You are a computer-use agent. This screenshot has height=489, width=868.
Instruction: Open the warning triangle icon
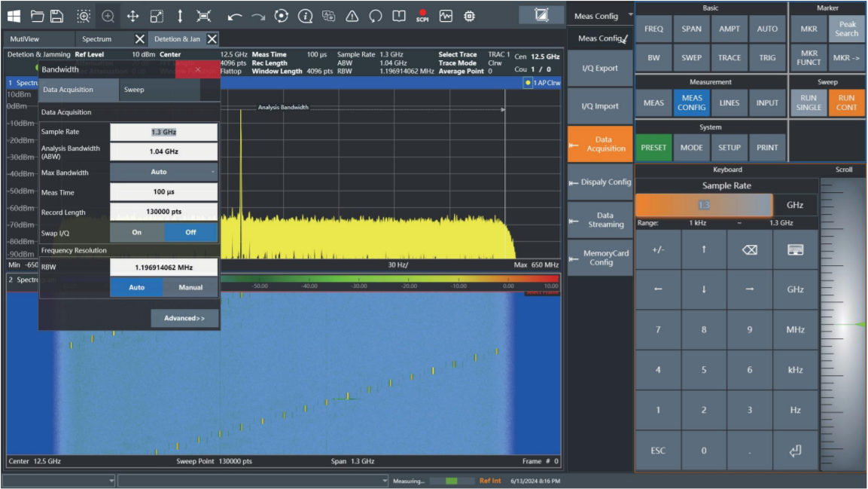[352, 16]
